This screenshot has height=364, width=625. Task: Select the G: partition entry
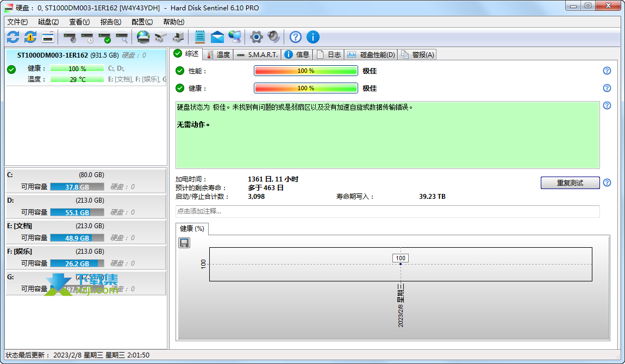[86, 283]
